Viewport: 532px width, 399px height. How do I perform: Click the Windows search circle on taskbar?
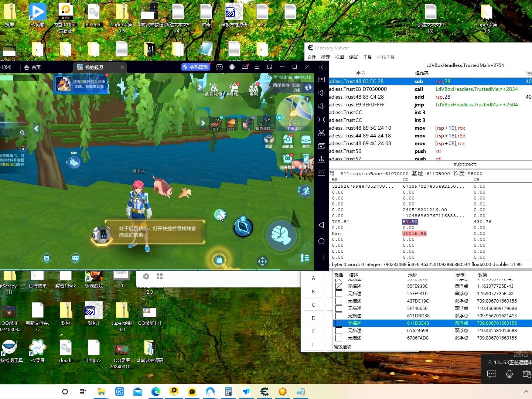coord(65,392)
